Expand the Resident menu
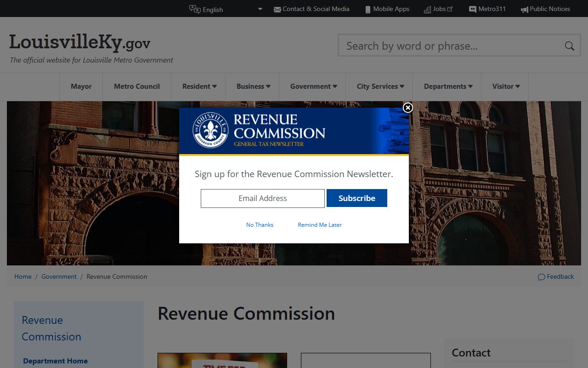588x368 pixels. pyautogui.click(x=199, y=86)
